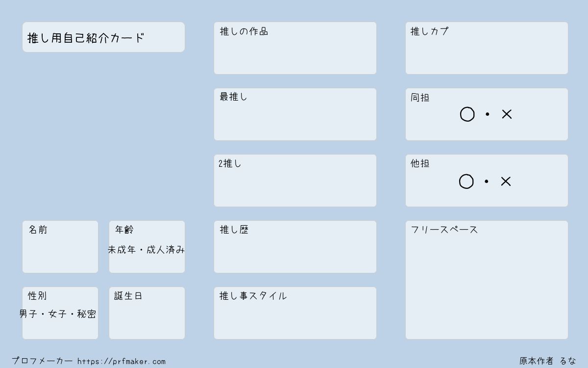The width and height of the screenshot is (588, 368).
Task: Click the 原本作者 るな credit
Action: (548, 361)
